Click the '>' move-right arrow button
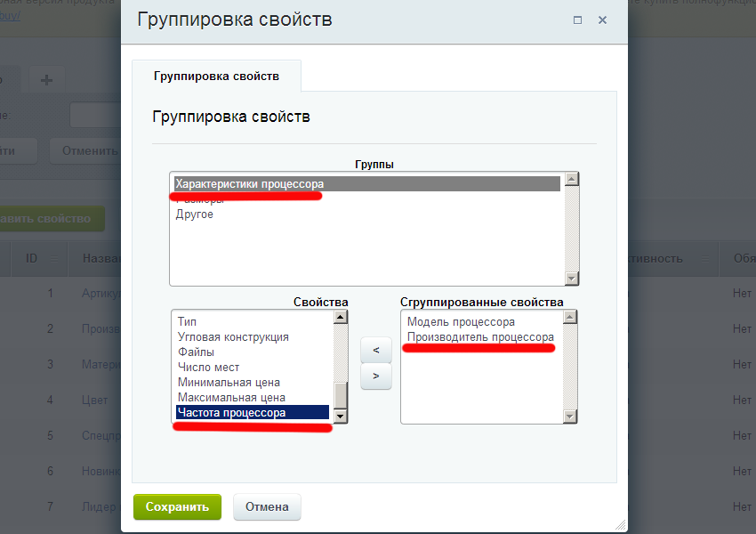This screenshot has width=756, height=534. (x=376, y=376)
